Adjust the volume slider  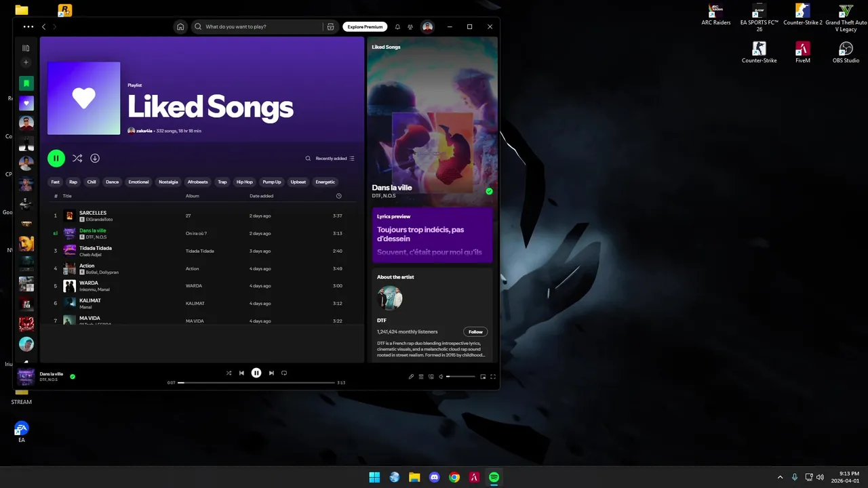tap(460, 376)
